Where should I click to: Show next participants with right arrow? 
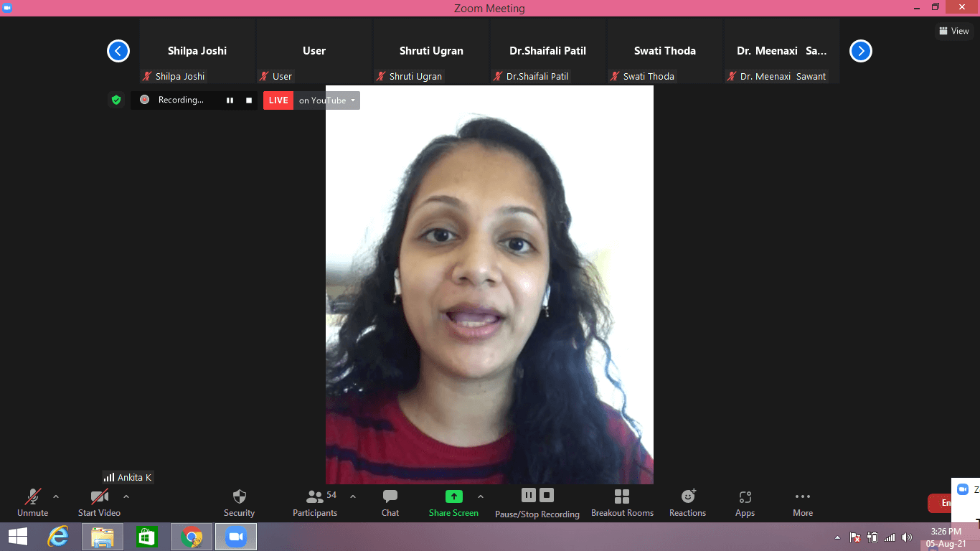coord(860,51)
